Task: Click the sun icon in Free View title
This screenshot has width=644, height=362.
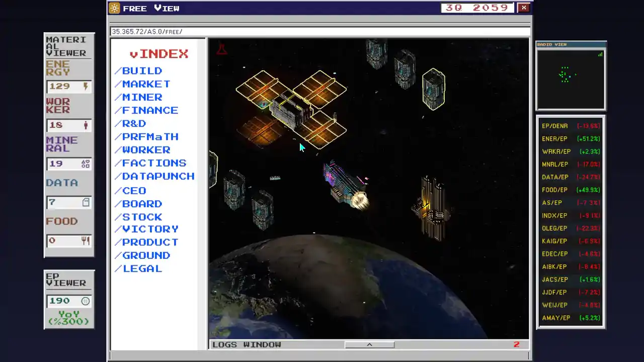Action: click(x=115, y=8)
